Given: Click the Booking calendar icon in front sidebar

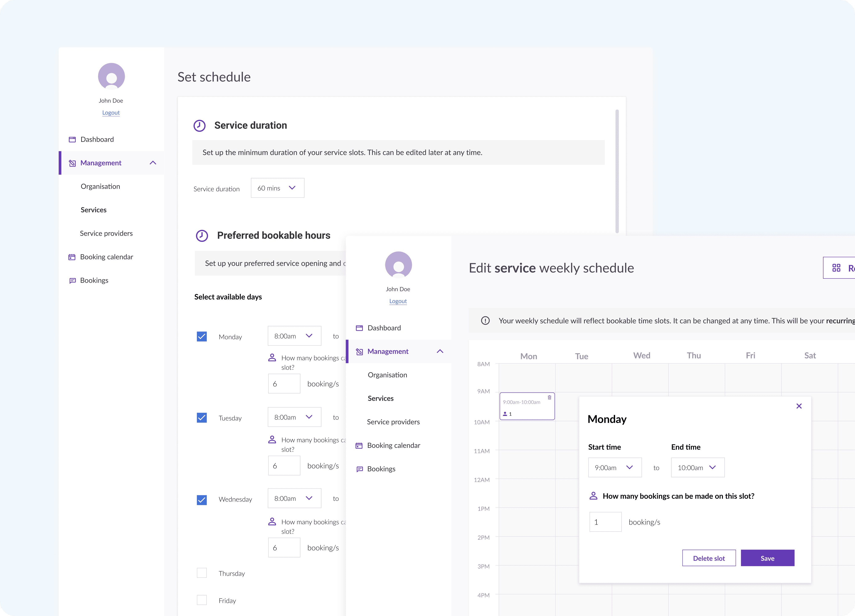Looking at the screenshot, I should tap(359, 445).
